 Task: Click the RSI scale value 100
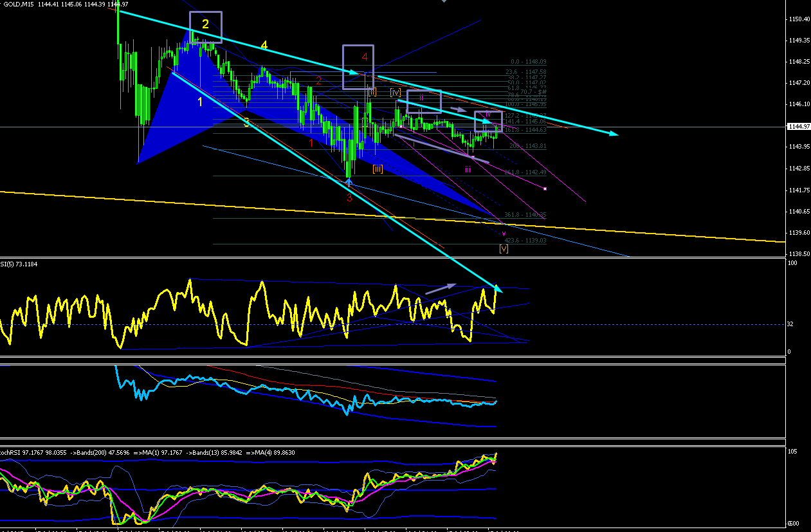(x=792, y=264)
